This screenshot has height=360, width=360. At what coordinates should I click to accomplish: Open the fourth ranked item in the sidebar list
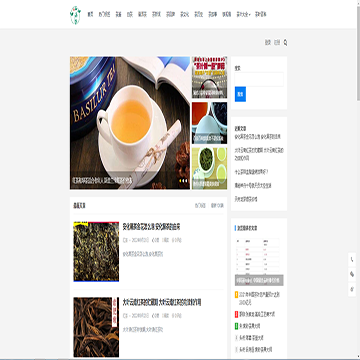[x=249, y=338]
